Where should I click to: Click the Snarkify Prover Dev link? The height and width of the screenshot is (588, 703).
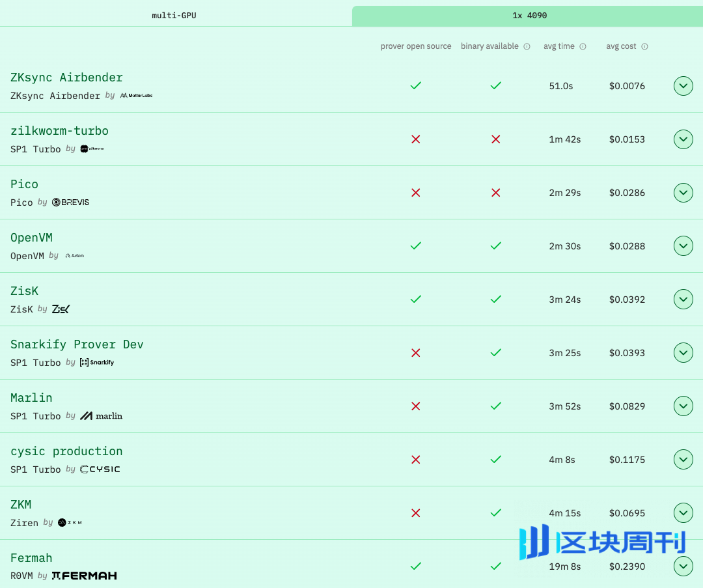[x=77, y=344]
